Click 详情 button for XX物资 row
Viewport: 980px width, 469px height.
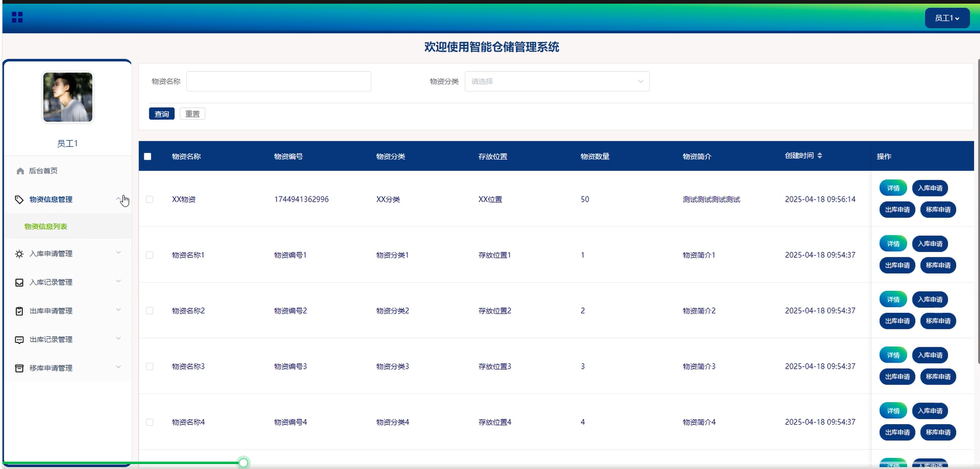(x=893, y=188)
